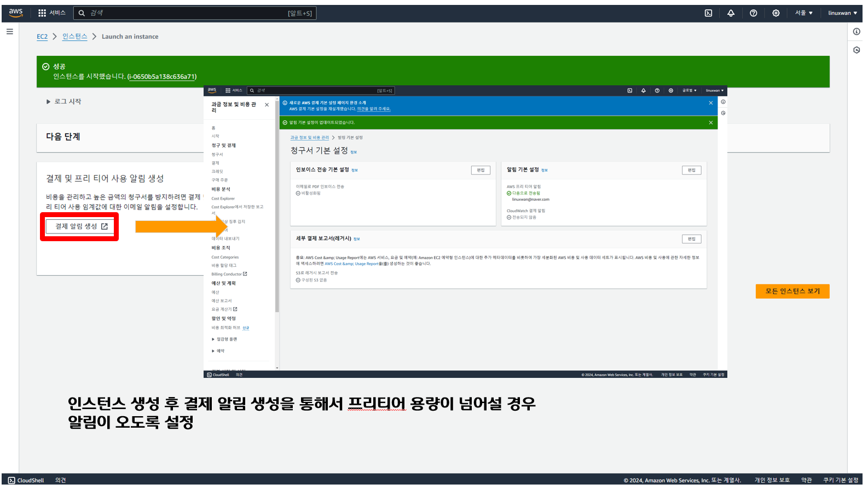The image size is (868, 490).
Task: Expand 절감형 플랜 in billing sidebar
Action: [x=224, y=339]
